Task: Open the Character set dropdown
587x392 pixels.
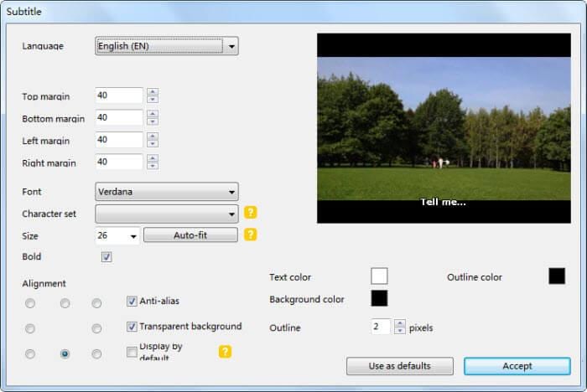Action: pyautogui.click(x=167, y=214)
